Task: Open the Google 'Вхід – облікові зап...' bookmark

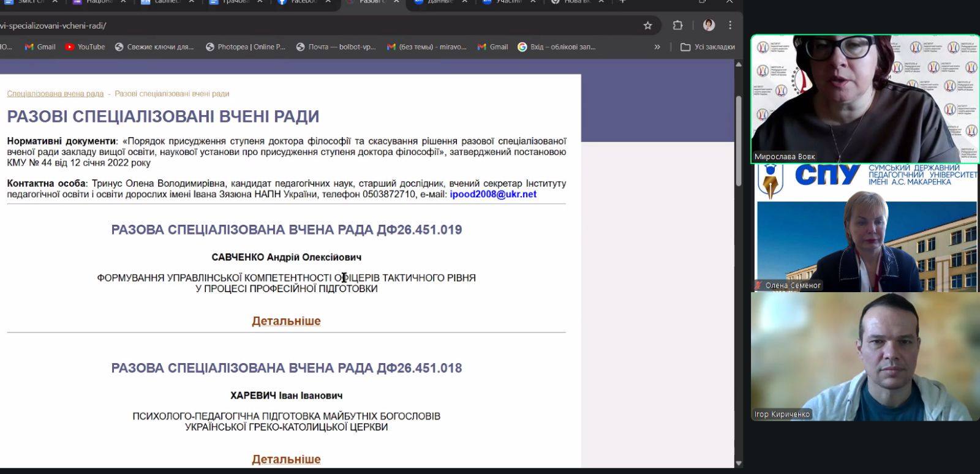Action: [x=556, y=47]
